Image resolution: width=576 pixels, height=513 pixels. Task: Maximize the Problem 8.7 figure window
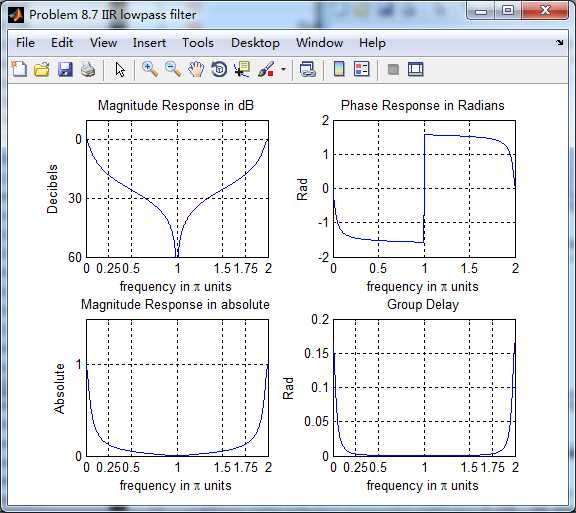508,10
